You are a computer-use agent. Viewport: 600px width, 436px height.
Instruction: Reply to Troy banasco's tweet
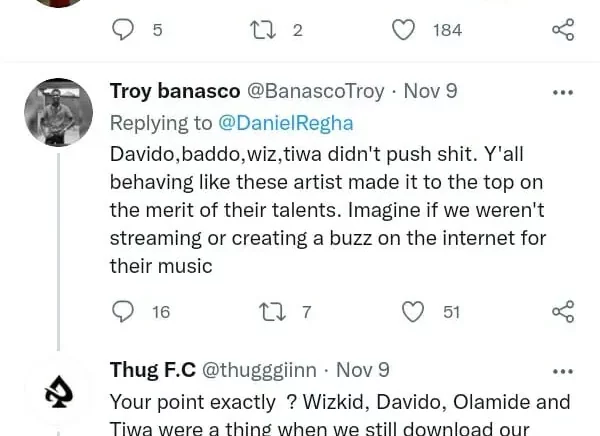pos(124,312)
